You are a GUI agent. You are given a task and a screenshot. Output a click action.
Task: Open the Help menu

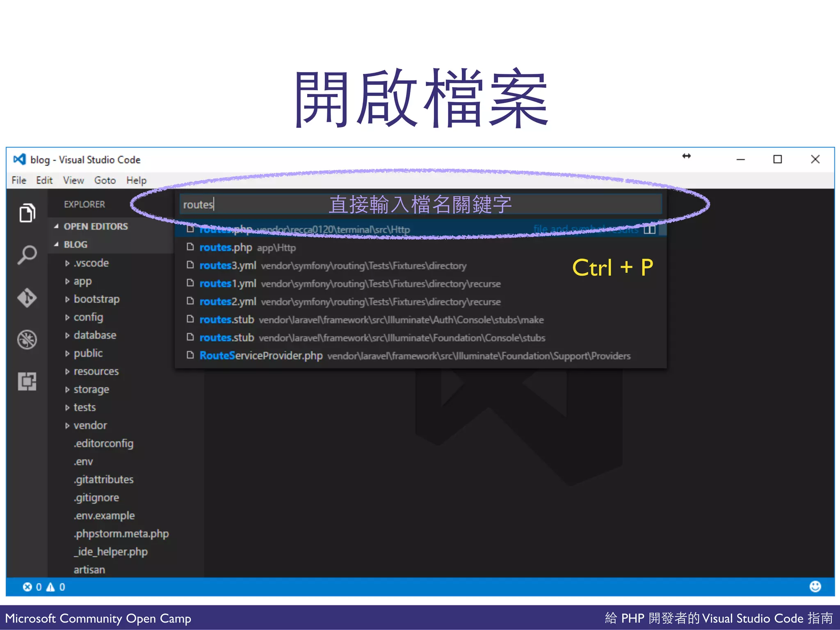point(136,180)
